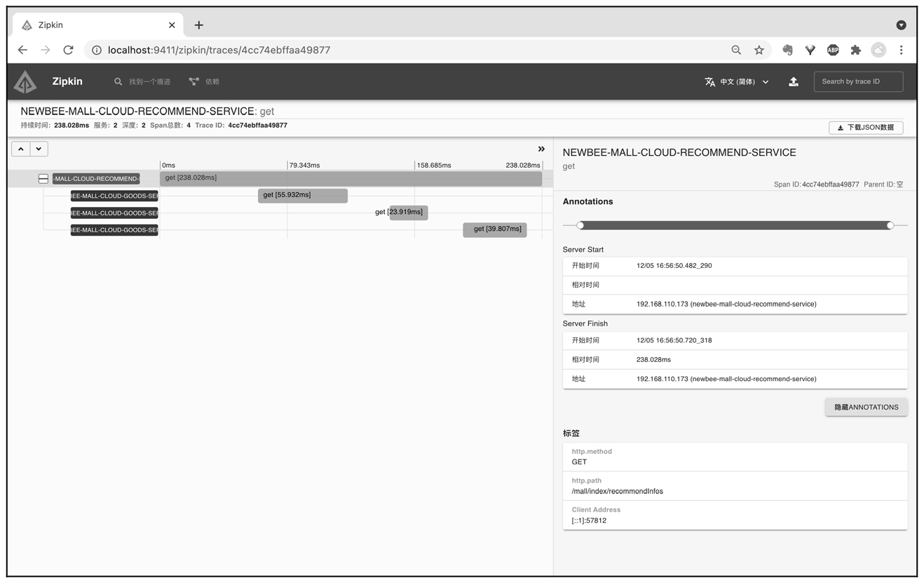The width and height of the screenshot is (924, 583).
Task: Focus the Search by trace ID field
Action: coord(858,81)
